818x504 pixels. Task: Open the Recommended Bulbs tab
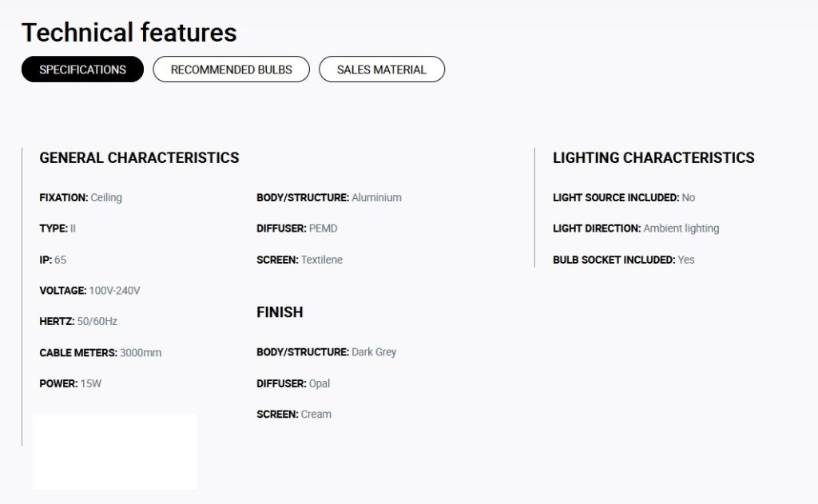pos(231,69)
